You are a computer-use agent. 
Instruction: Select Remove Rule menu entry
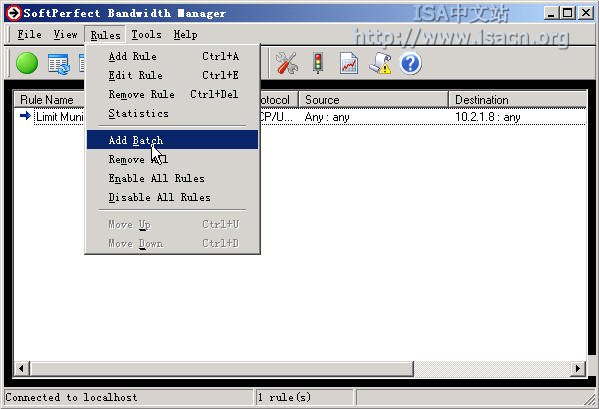click(173, 94)
